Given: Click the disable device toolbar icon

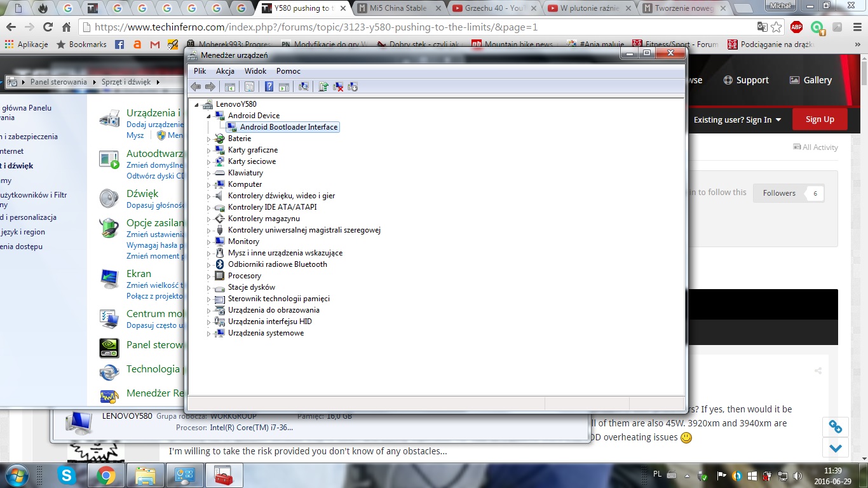Looking at the screenshot, I should tap(353, 87).
